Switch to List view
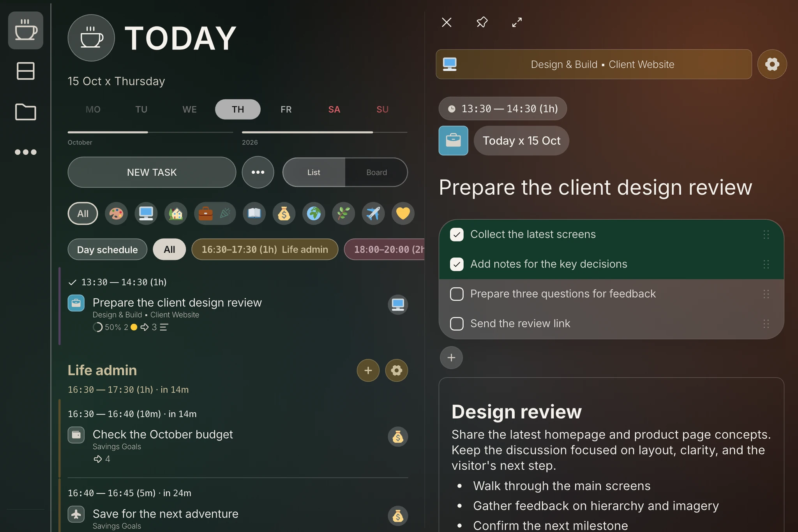This screenshot has width=798, height=532. pyautogui.click(x=314, y=172)
